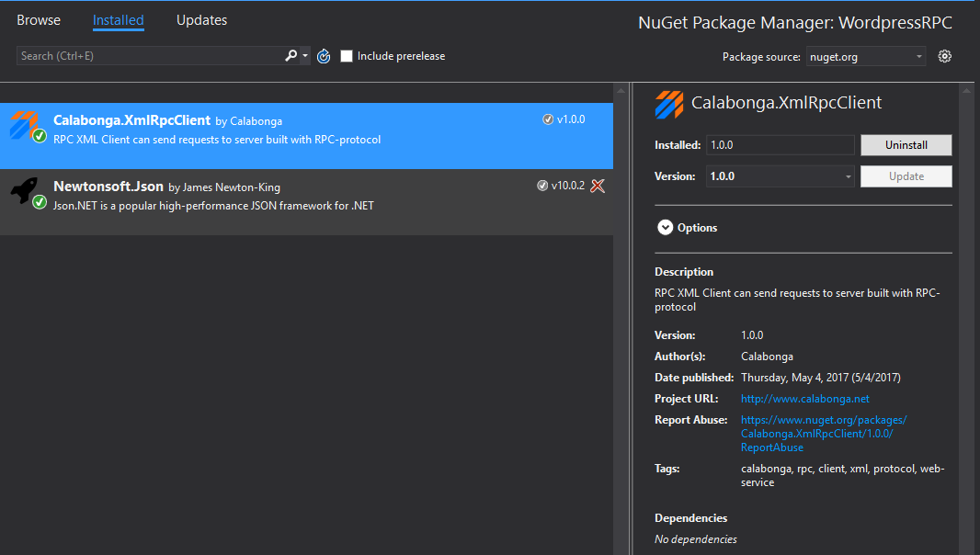This screenshot has height=555, width=980.
Task: Click green installed checkmark on Calabonga package
Action: (x=40, y=136)
